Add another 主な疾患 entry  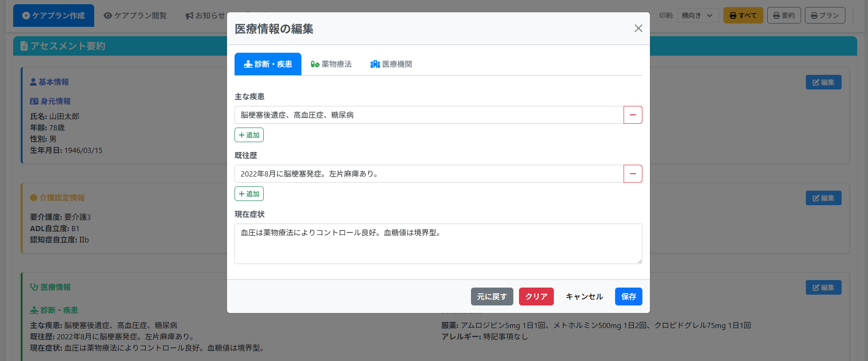coord(249,135)
